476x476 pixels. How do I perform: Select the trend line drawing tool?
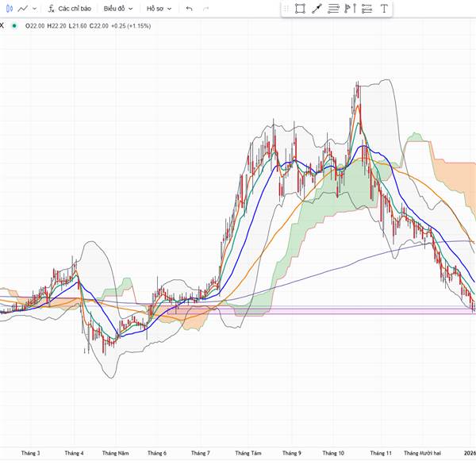317,9
